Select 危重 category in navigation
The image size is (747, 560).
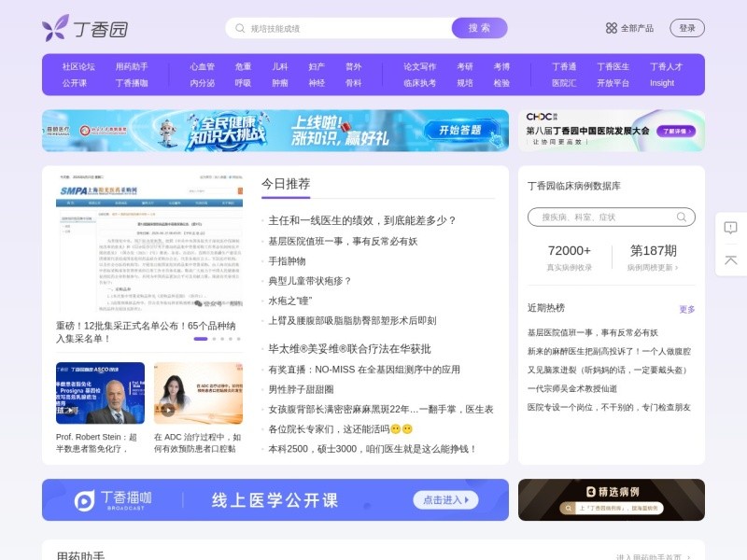pyautogui.click(x=243, y=66)
